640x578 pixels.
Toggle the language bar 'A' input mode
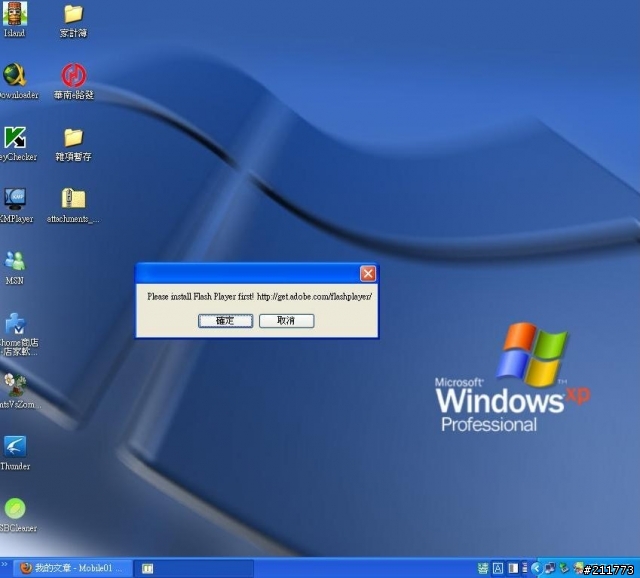pyautogui.click(x=498, y=568)
